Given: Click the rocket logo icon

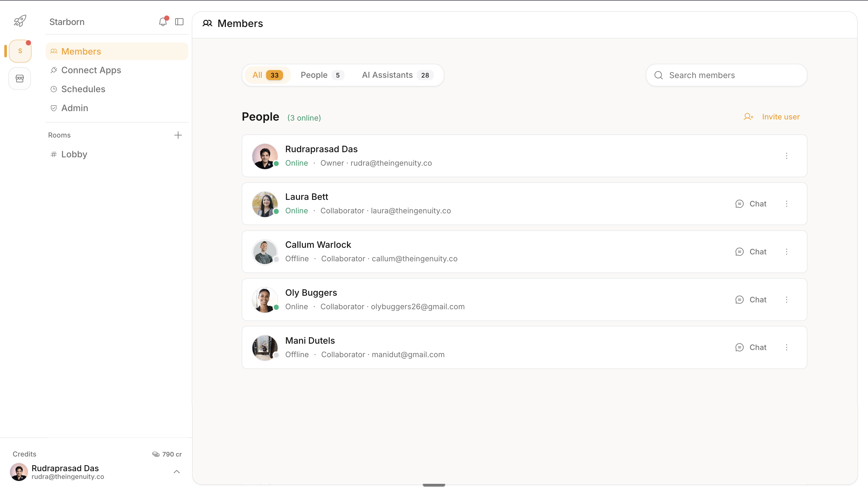Looking at the screenshot, I should [19, 21].
